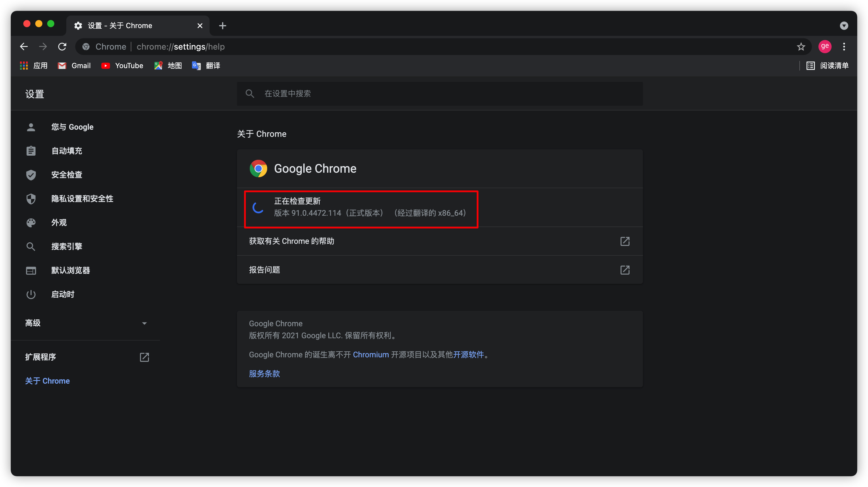Open the 翻译 translate bookmark
868x487 pixels.
[206, 65]
